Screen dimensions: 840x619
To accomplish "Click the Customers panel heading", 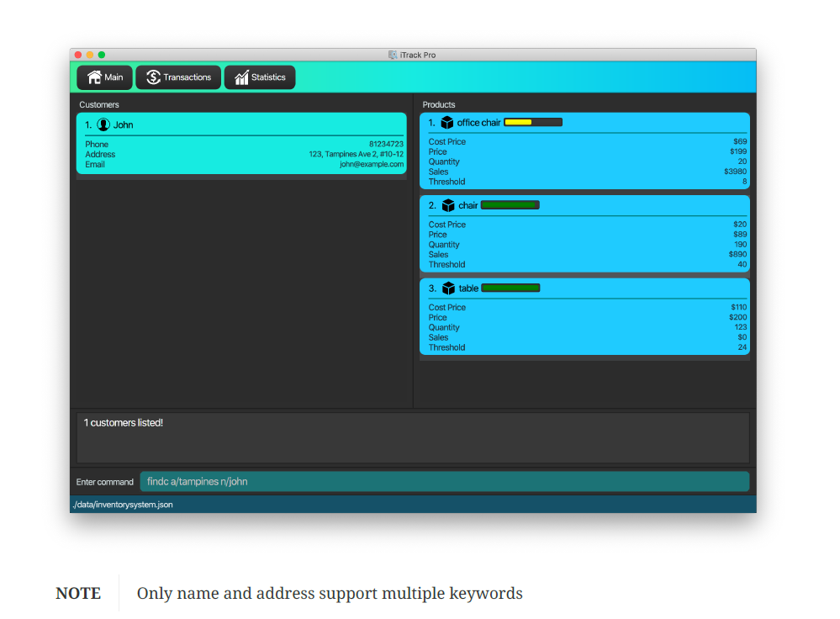I will tap(99, 104).
